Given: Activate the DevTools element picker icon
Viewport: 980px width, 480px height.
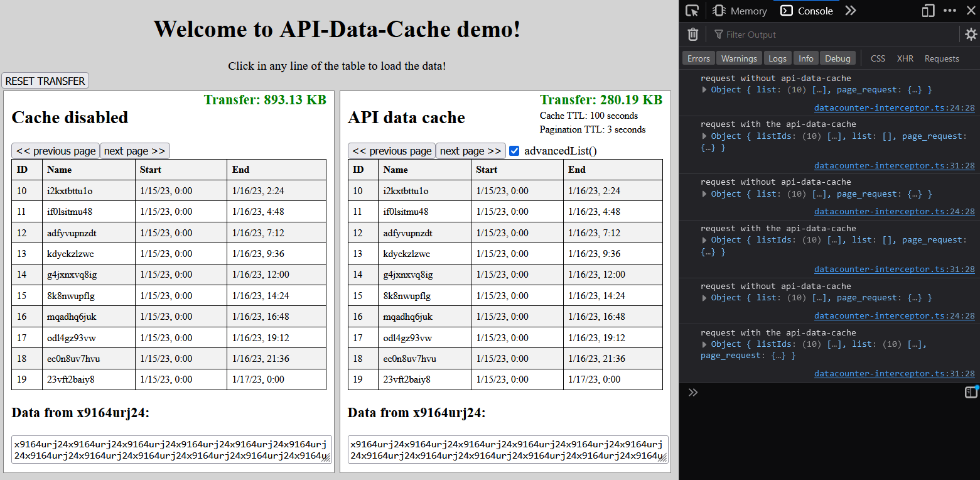Looking at the screenshot, I should click(x=692, y=11).
